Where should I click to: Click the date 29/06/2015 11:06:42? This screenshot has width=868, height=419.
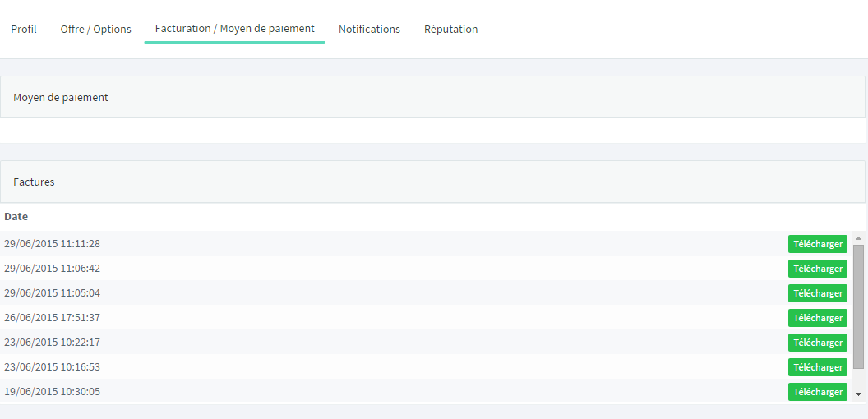click(52, 269)
